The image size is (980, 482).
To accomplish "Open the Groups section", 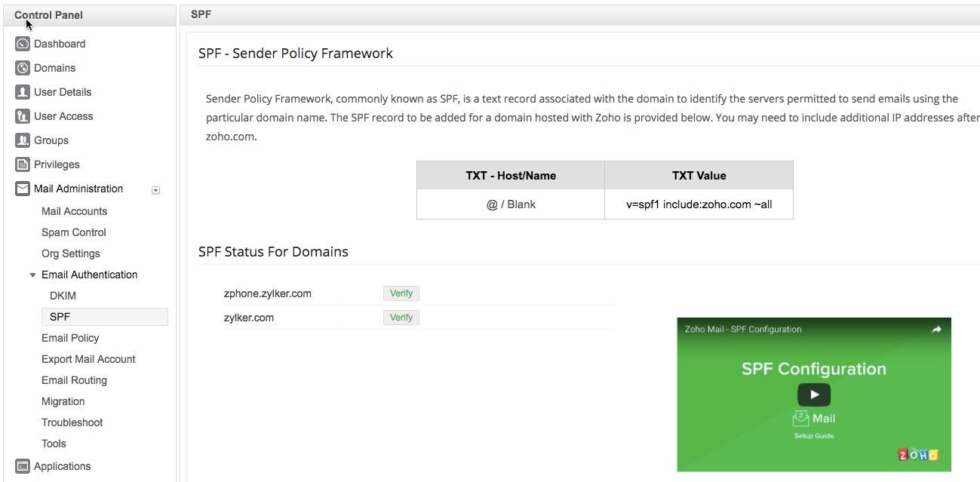I will pyautogui.click(x=23, y=140).
